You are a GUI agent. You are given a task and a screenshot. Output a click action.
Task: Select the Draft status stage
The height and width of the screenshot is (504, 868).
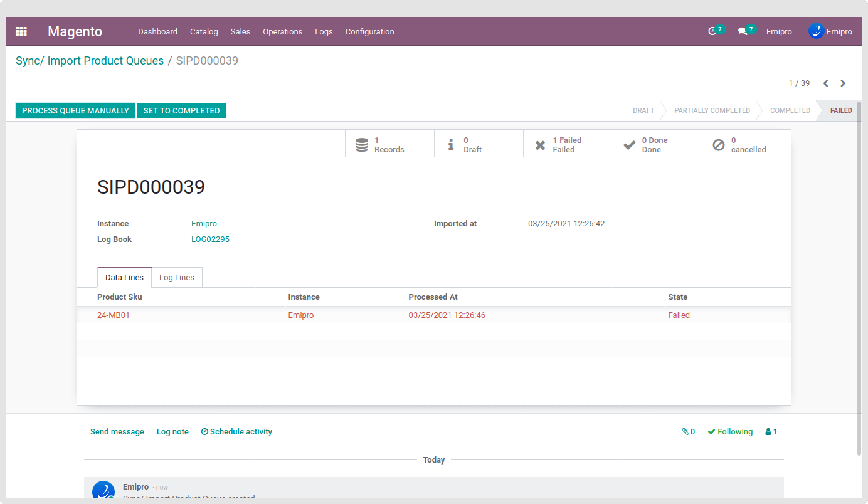pyautogui.click(x=643, y=110)
